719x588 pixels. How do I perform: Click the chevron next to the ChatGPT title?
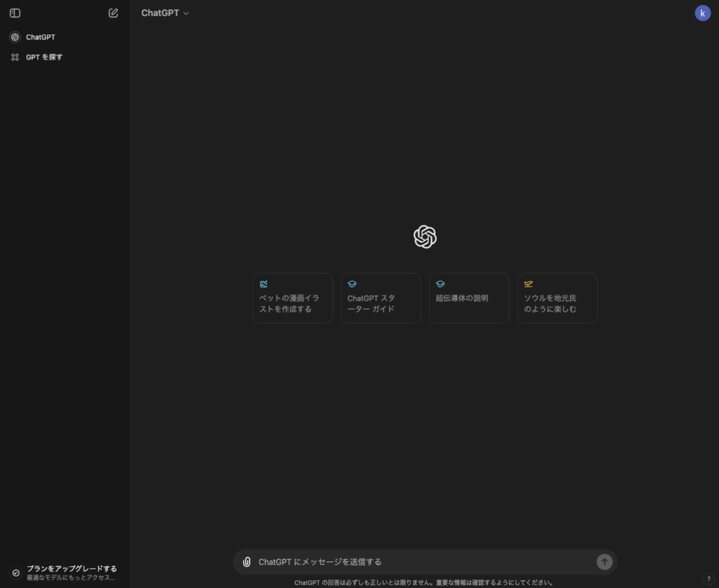(186, 13)
